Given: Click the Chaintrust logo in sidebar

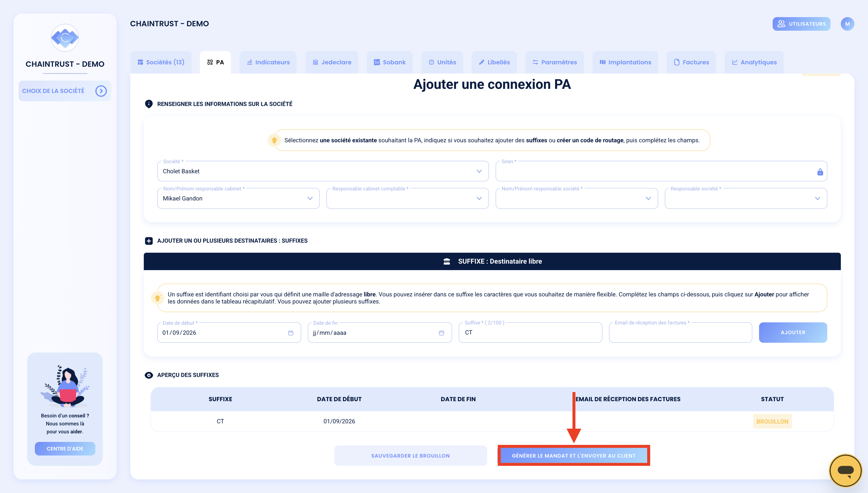Looking at the screenshot, I should (65, 37).
